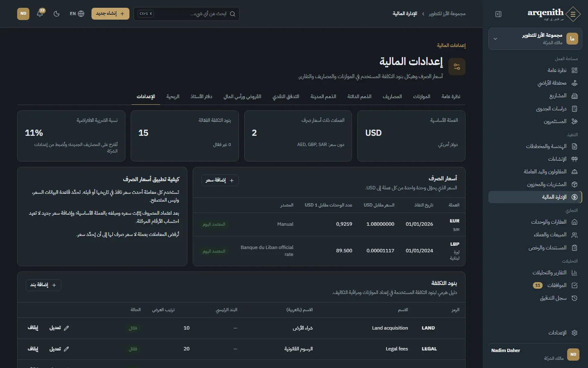
Task: Click the العقارات والوحدات home icon
Action: tap(575, 222)
